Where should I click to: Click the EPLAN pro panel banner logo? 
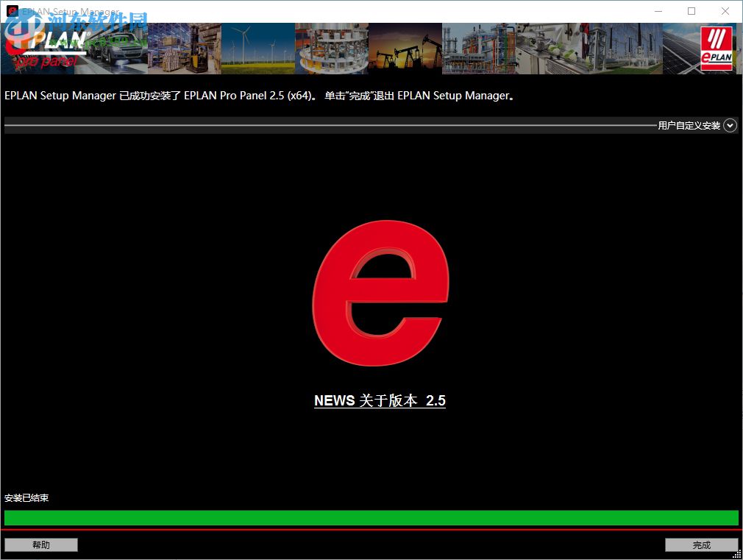click(45, 49)
